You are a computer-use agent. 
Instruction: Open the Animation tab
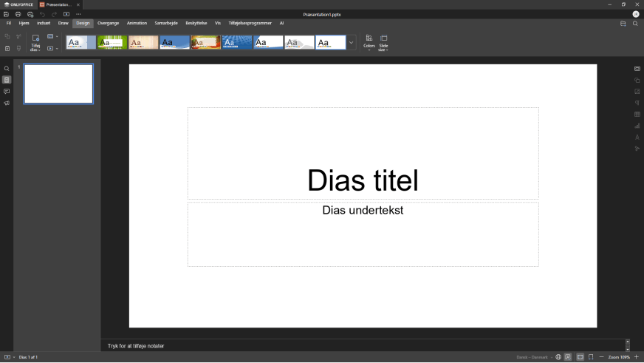(137, 23)
